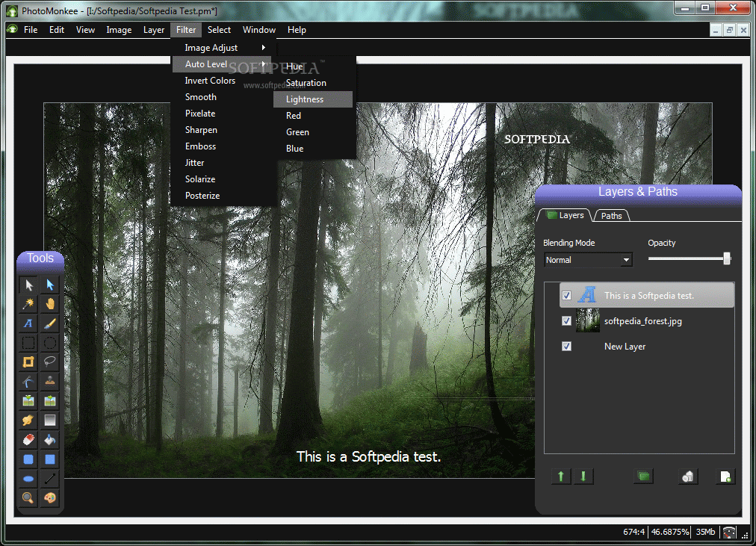Select the hand pan tool
The width and height of the screenshot is (756, 546).
49,304
